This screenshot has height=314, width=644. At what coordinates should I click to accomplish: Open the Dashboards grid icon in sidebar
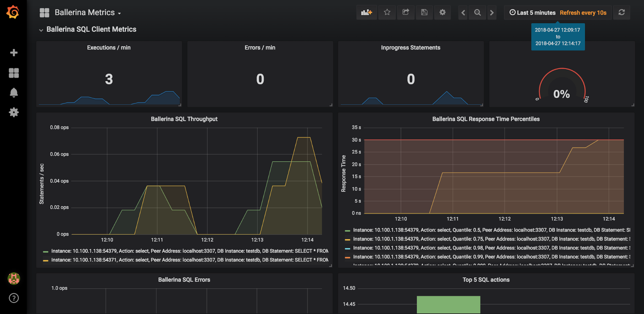pyautogui.click(x=14, y=73)
